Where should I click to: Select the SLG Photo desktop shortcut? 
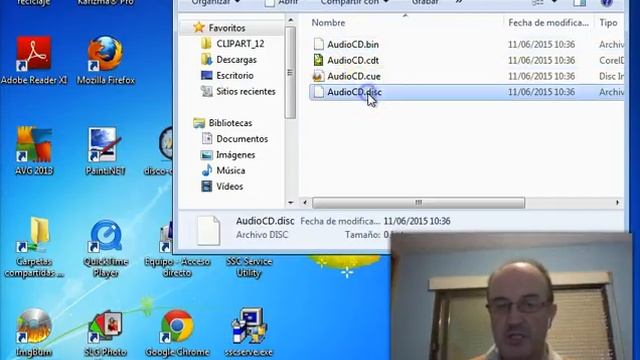point(105,332)
